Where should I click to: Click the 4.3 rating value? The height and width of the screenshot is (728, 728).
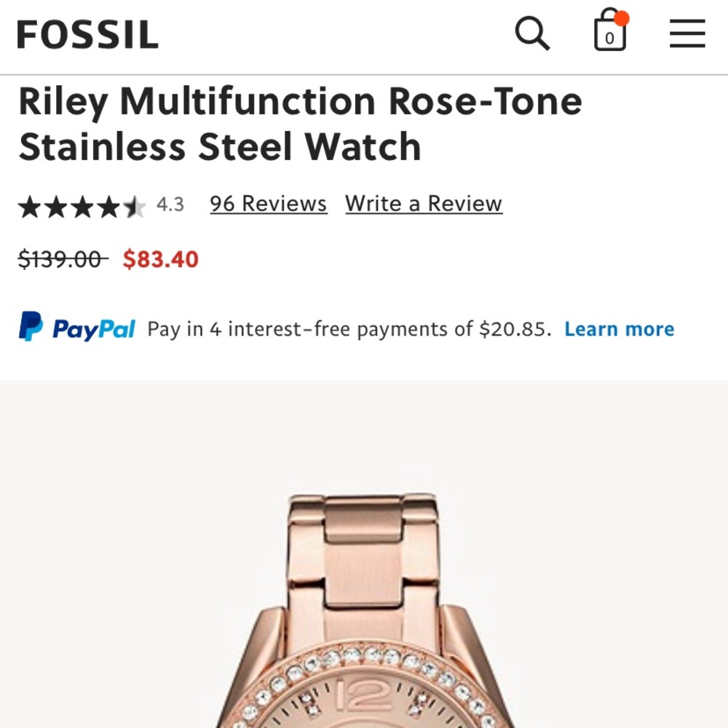[171, 205]
